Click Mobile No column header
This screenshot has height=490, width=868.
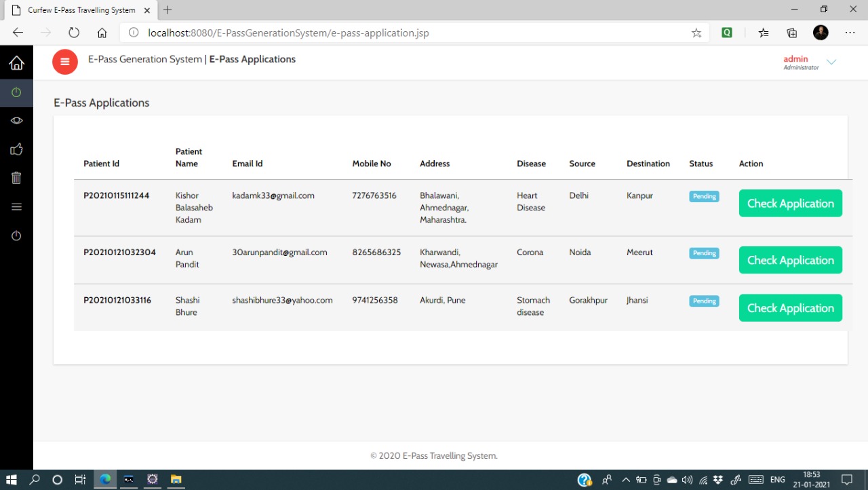coord(372,164)
